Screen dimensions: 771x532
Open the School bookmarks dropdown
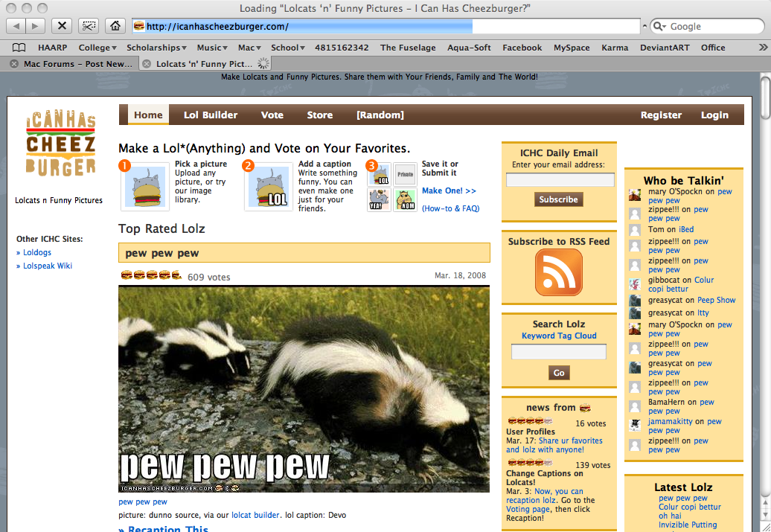tap(288, 48)
